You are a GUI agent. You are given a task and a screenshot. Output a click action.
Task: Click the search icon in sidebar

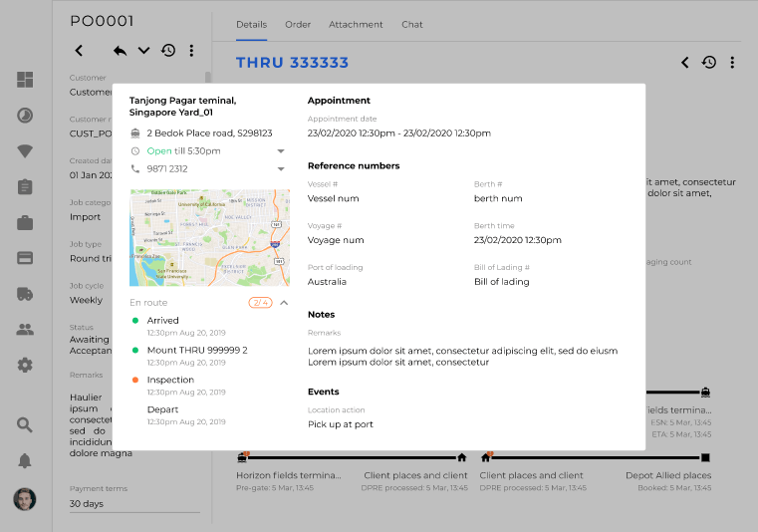tap(25, 425)
